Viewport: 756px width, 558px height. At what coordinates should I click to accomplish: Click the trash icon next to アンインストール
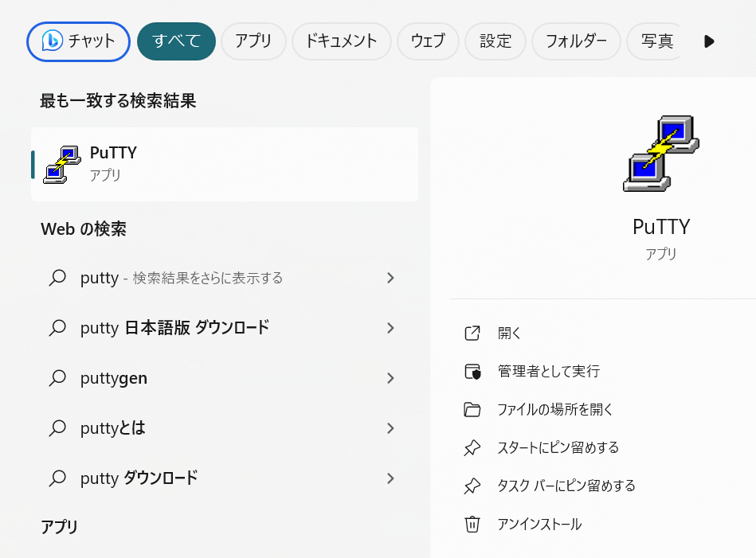(472, 525)
